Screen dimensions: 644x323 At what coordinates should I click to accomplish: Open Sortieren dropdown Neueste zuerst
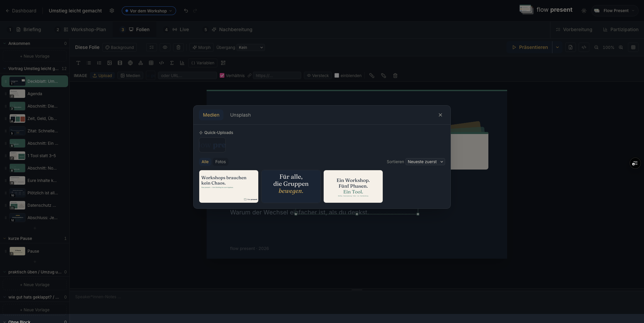pos(425,162)
